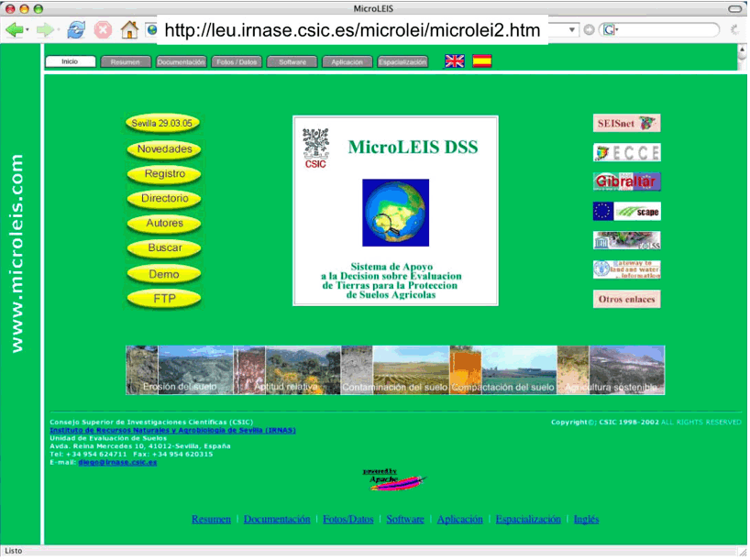Switch to the Software tab
Image resolution: width=750 pixels, height=560 pixels.
292,62
